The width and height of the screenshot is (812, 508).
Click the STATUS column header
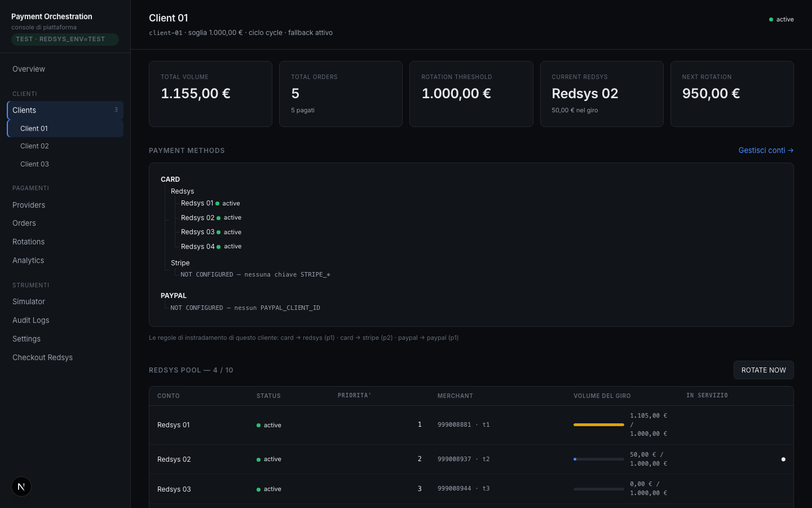point(268,396)
